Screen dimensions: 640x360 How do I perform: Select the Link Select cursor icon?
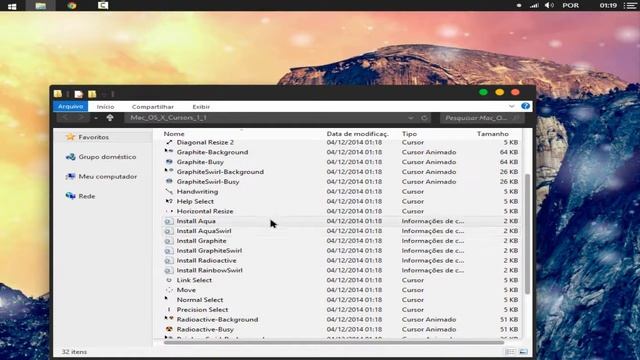(x=169, y=280)
